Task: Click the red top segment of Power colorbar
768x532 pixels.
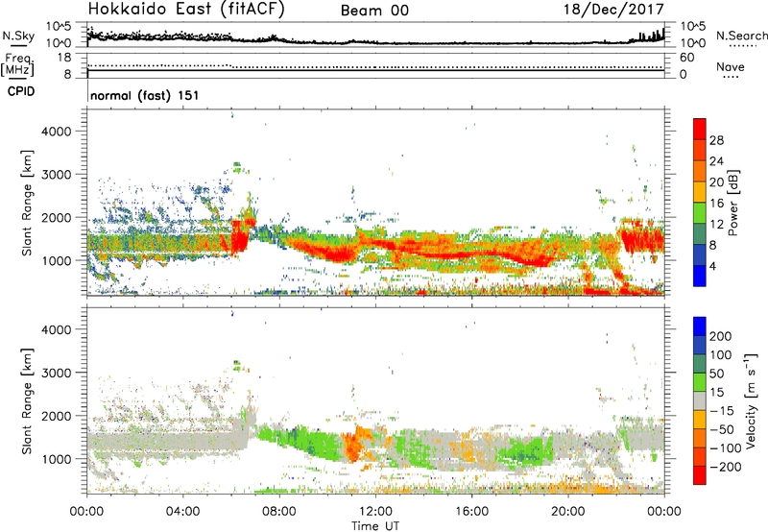Action: (x=700, y=129)
